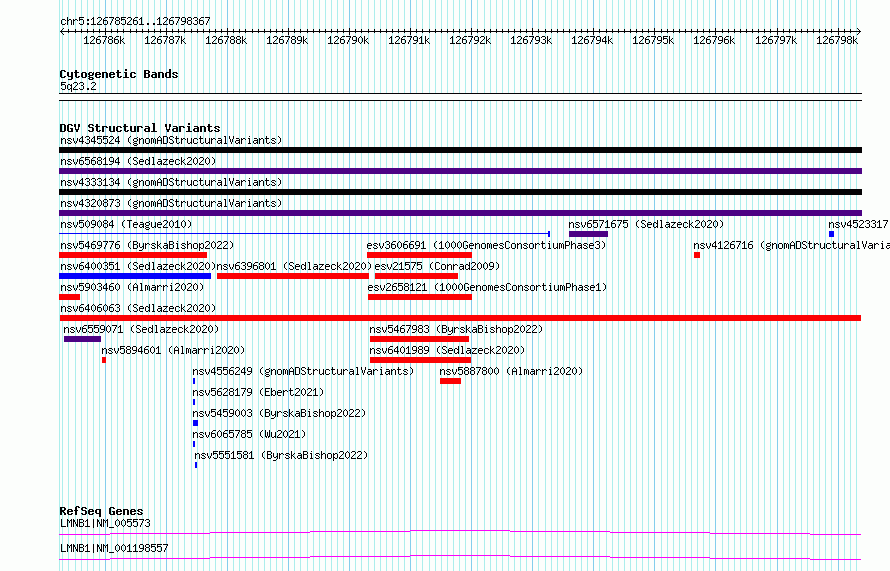
Task: Click the LMNB1|NM_005573 gene label
Action: click(x=105, y=523)
